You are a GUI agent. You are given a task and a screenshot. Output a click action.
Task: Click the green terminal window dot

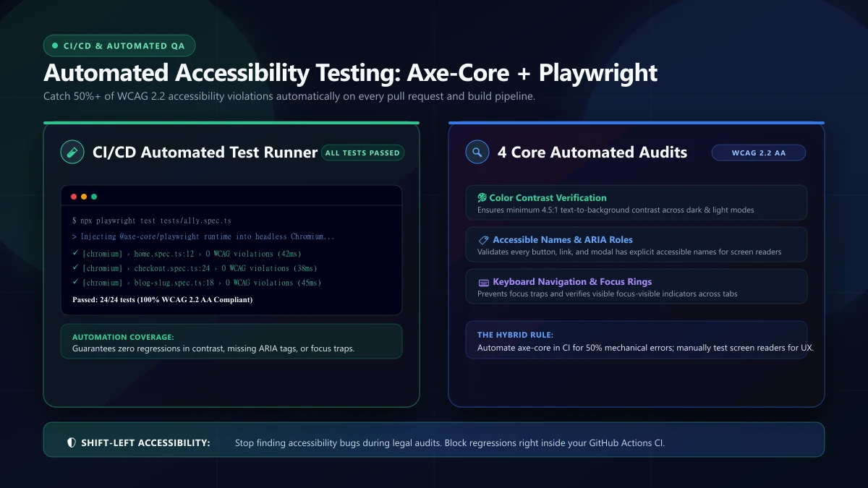94,197
